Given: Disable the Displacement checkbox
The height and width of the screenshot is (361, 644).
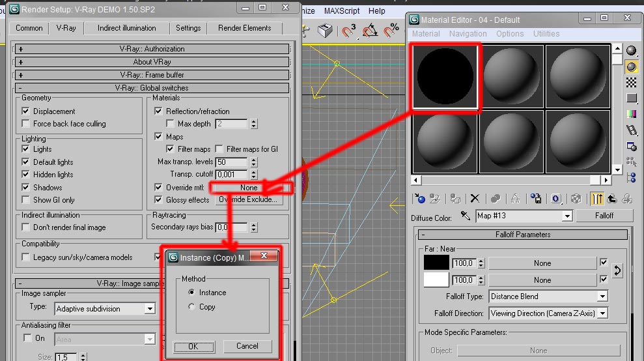Looking at the screenshot, I should (26, 111).
